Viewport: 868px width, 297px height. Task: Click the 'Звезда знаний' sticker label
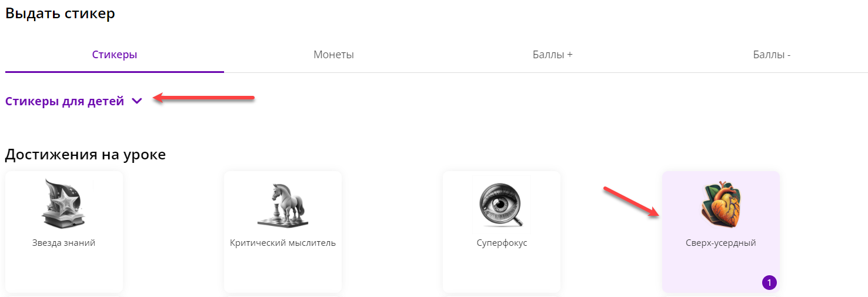tap(64, 243)
